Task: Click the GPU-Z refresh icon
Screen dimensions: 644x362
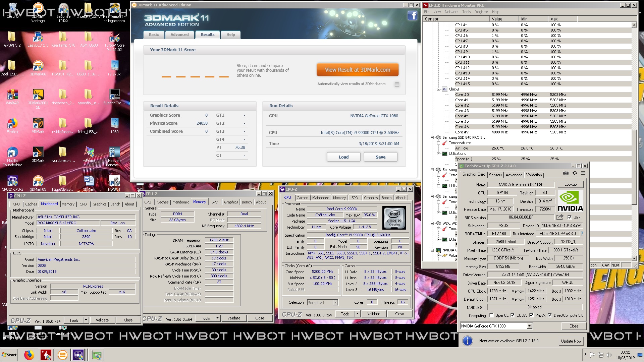Action: pyautogui.click(x=575, y=173)
